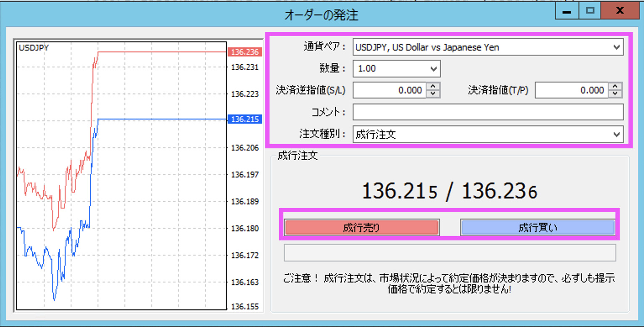Increase S/L value with up arrow
Screen dimensions: 644x327
point(434,86)
